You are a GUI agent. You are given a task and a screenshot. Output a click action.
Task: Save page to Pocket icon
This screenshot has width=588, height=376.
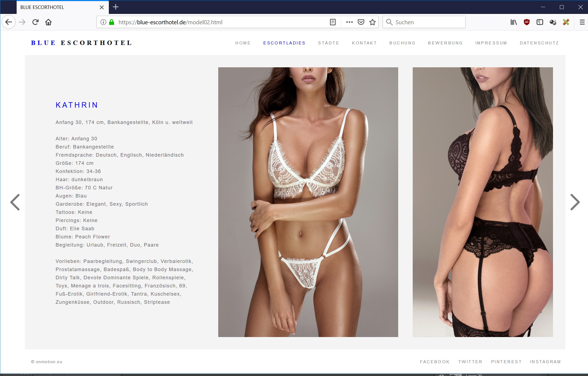click(361, 22)
